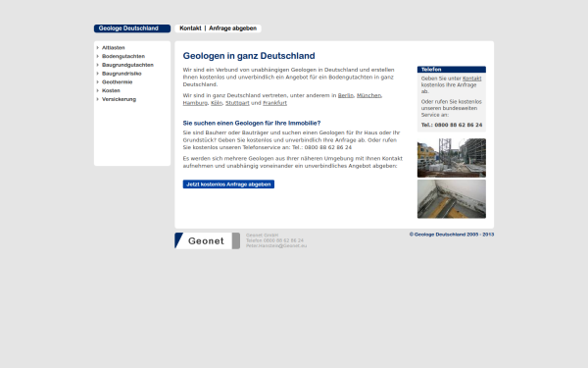Screen dimensions: 588x368
Task: Choose Baugrundrisiko in the sidebar
Action: (x=122, y=74)
